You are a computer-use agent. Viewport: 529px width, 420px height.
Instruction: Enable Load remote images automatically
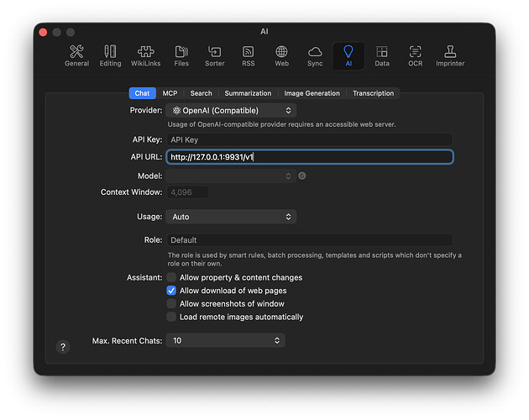(x=171, y=317)
